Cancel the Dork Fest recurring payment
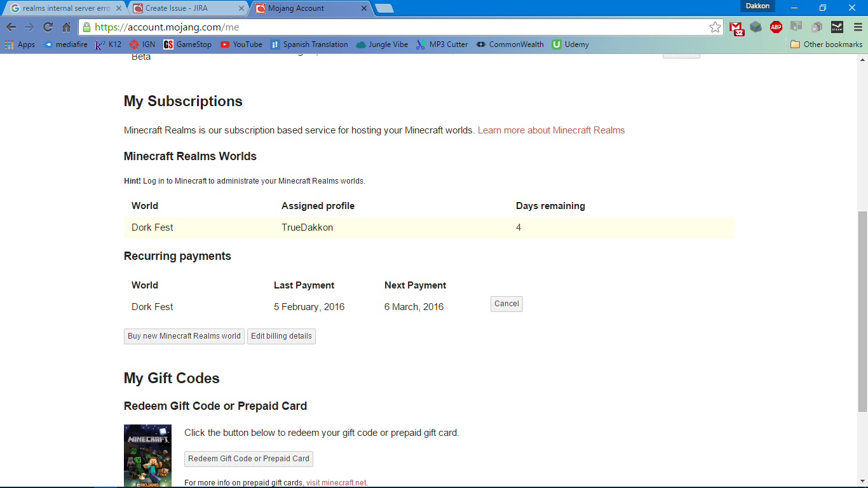 point(506,304)
